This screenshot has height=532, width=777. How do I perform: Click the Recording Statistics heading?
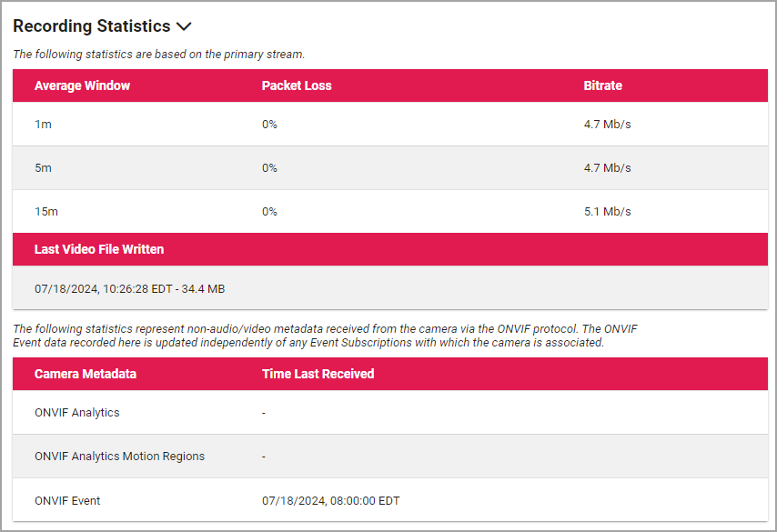(91, 26)
